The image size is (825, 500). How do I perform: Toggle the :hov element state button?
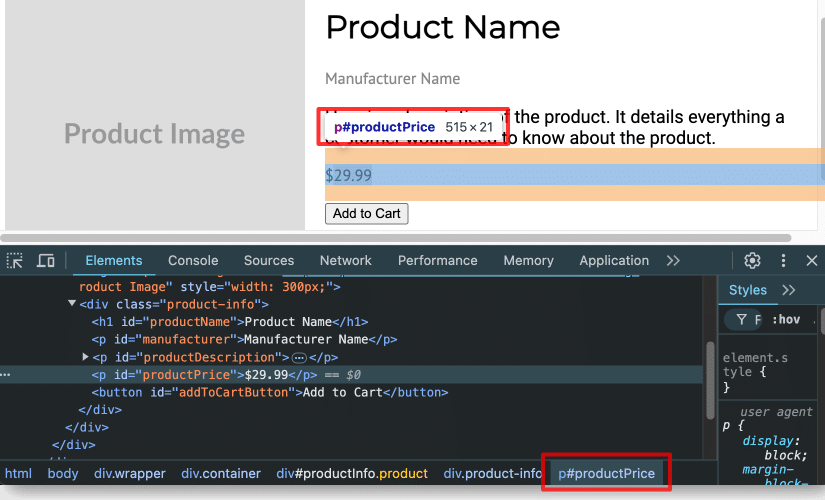coord(786,319)
